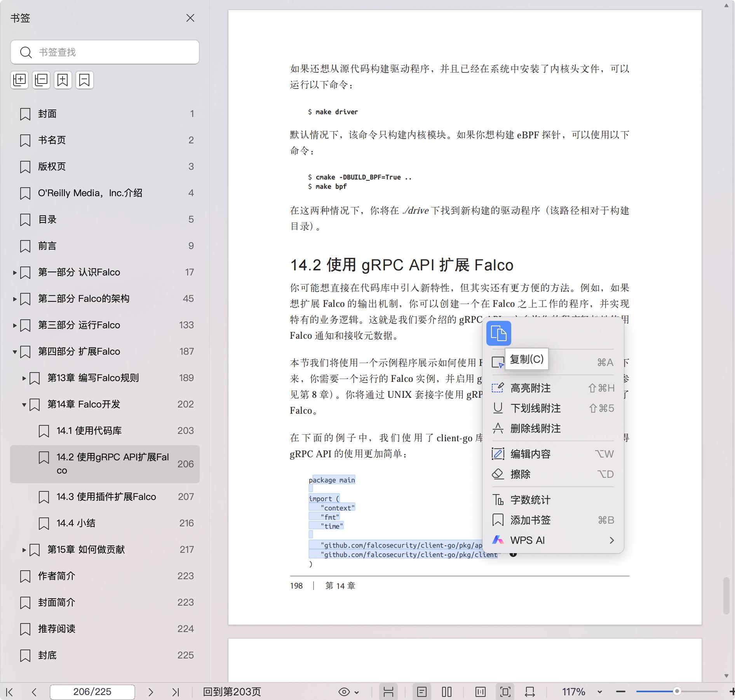Expand the 第一部分 认识Falco bookmark

click(15, 273)
